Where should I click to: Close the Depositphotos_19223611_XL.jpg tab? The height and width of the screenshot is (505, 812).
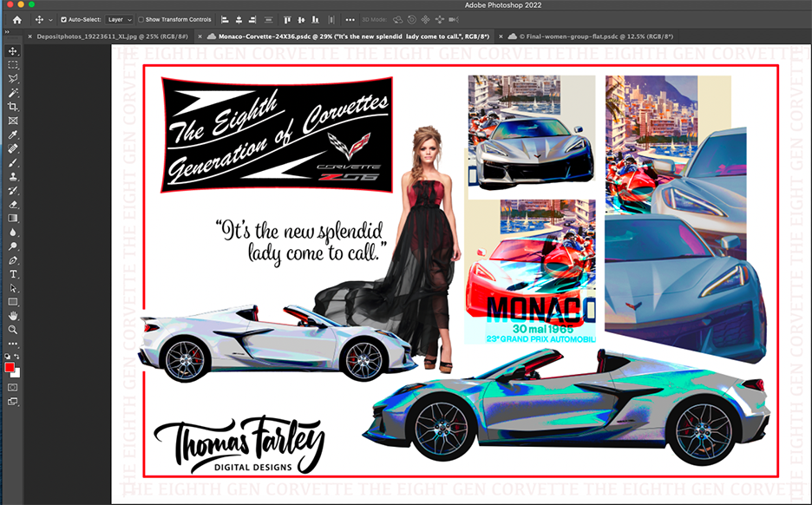click(30, 36)
